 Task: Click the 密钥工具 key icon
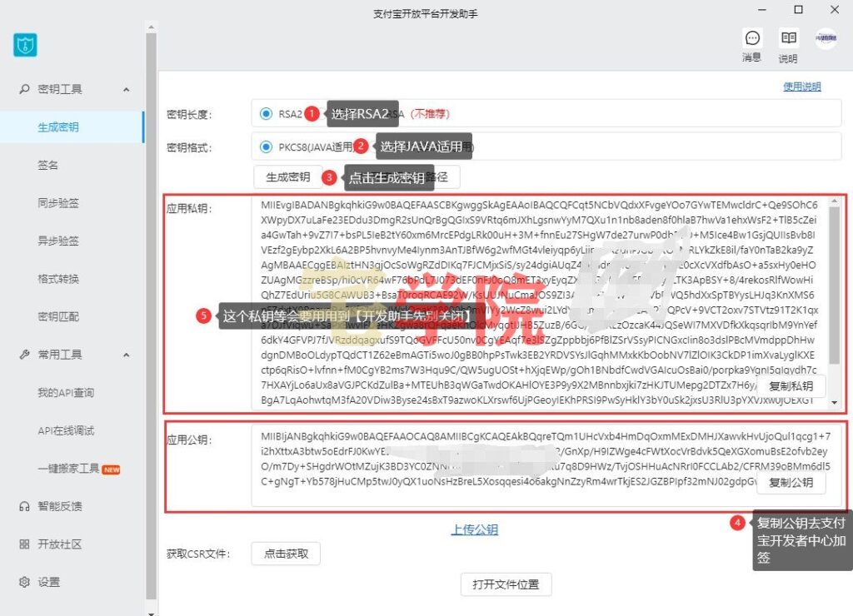point(24,88)
